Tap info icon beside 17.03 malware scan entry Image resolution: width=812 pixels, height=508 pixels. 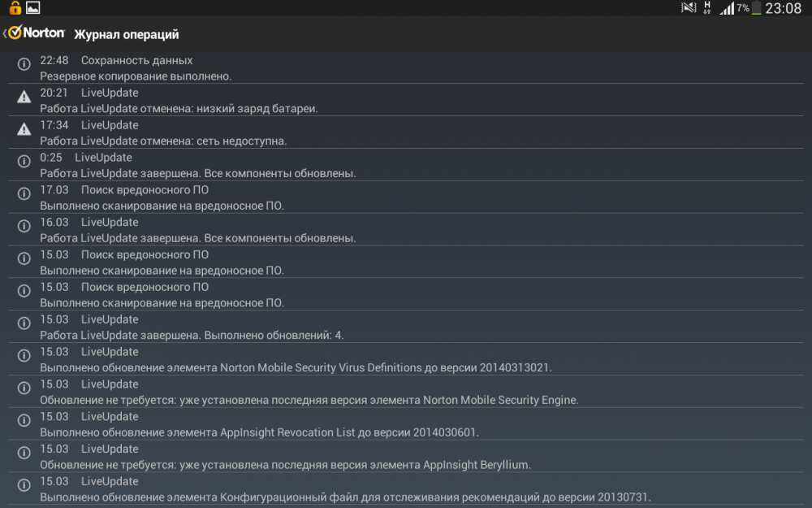click(24, 193)
